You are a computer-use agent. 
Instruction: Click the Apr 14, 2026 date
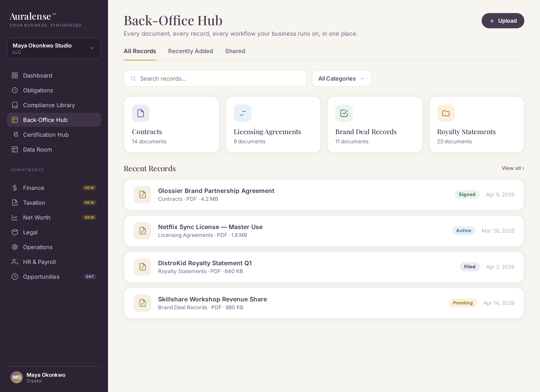click(499, 303)
